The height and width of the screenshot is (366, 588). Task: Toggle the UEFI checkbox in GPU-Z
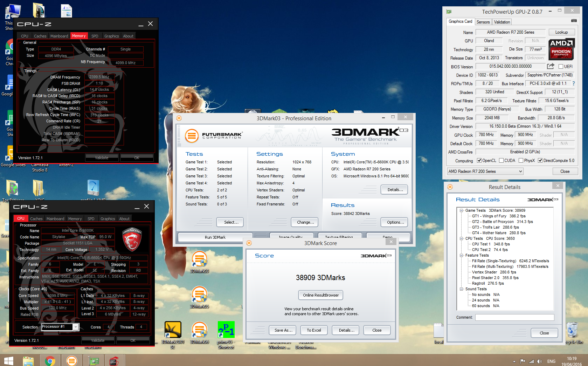[x=561, y=67]
